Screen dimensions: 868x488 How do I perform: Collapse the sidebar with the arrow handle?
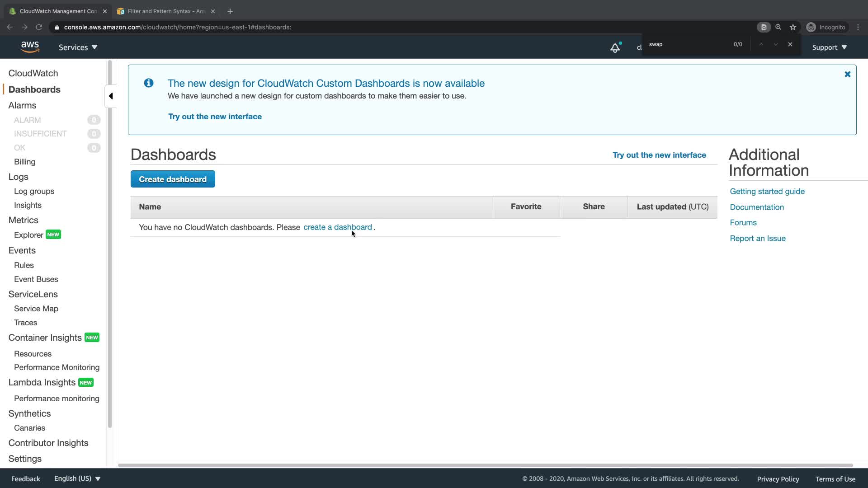pyautogui.click(x=111, y=96)
